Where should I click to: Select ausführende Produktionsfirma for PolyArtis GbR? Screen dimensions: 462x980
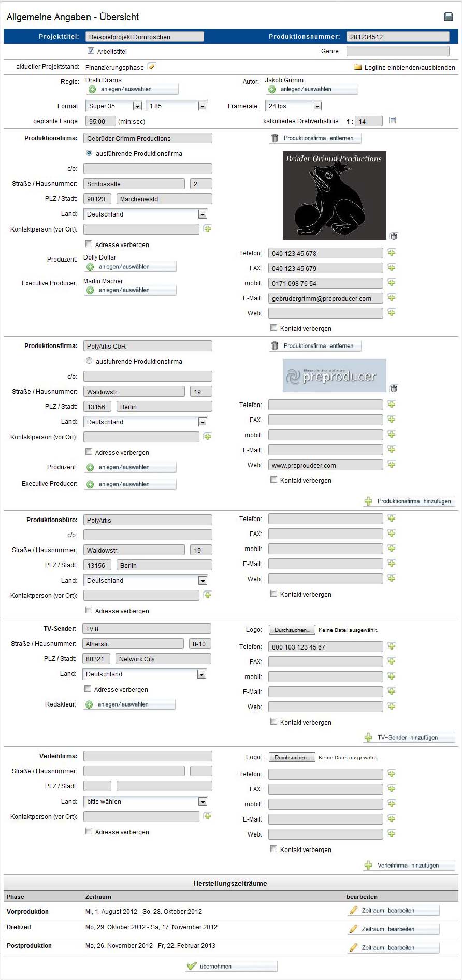[x=89, y=361]
